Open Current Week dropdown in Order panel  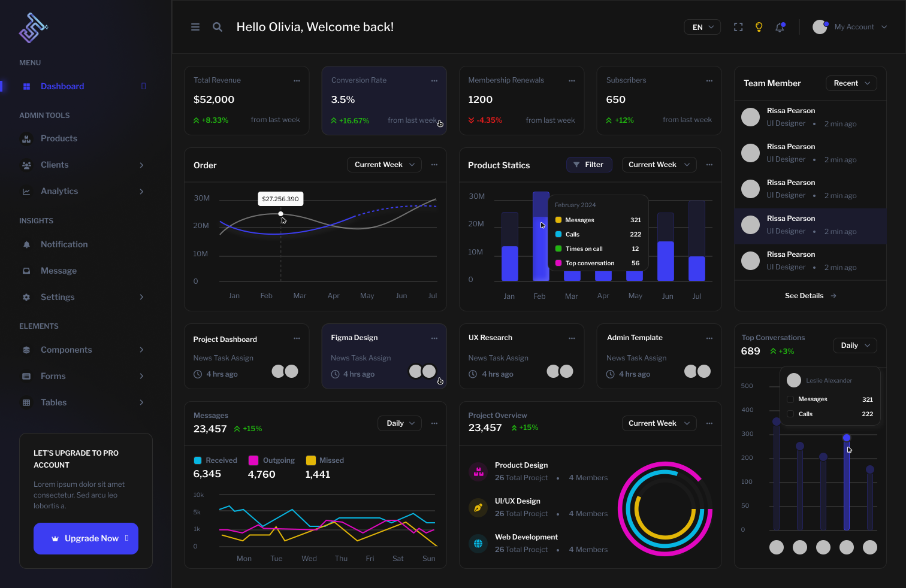[x=384, y=165]
